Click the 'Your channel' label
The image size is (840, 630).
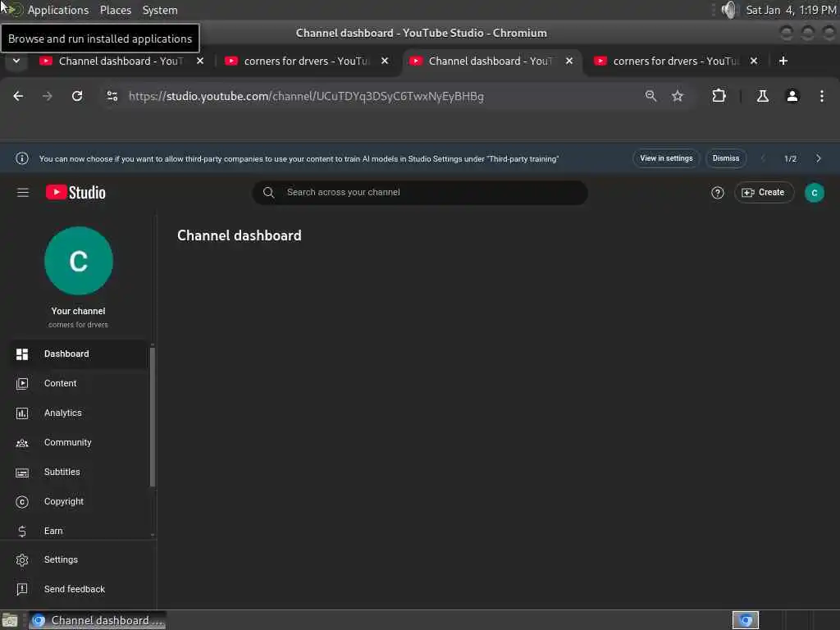pyautogui.click(x=78, y=311)
